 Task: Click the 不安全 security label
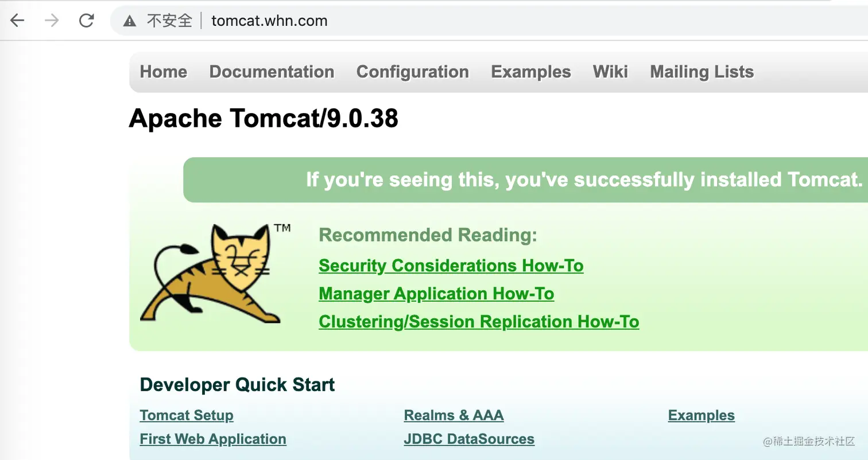169,21
